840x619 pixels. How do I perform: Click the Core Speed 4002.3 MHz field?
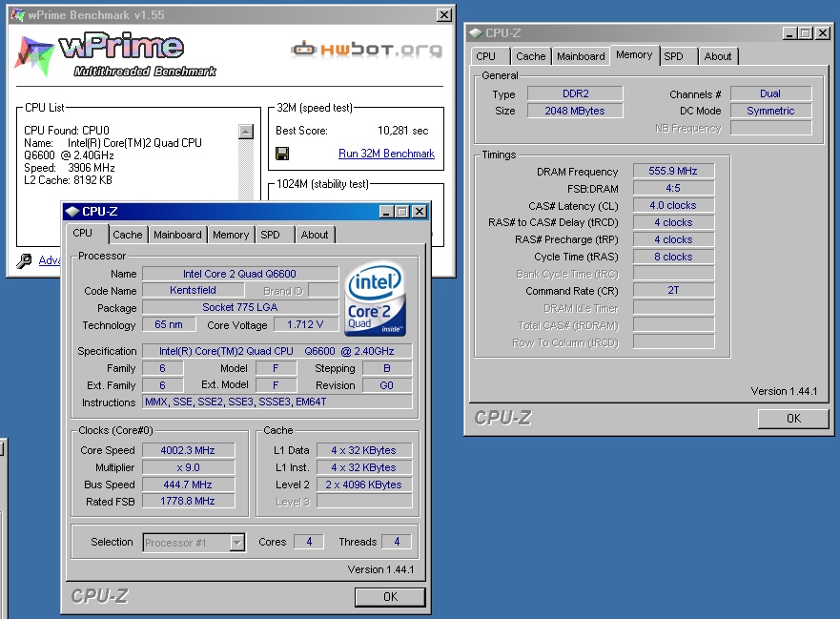point(188,451)
